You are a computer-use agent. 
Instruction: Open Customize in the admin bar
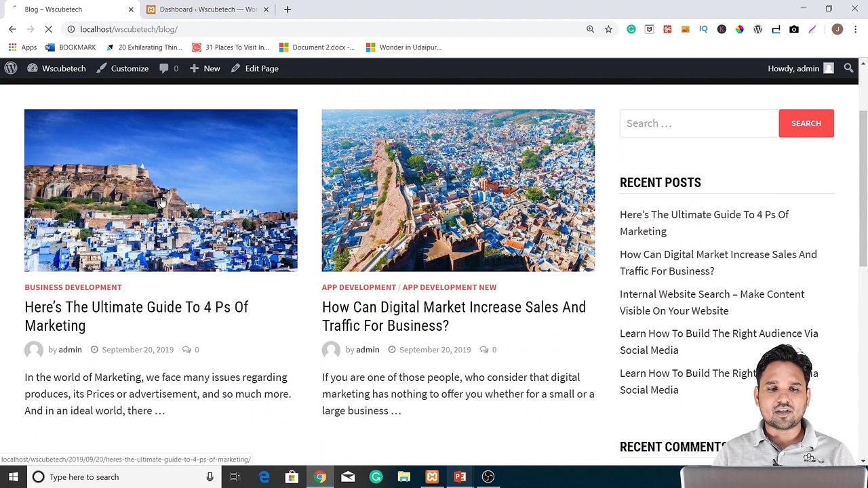122,68
